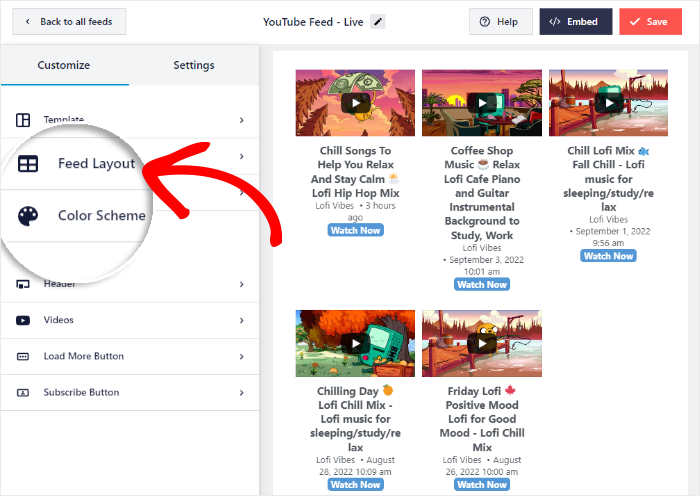
Task: Expand the Feed Layout chevron
Action: (x=242, y=156)
